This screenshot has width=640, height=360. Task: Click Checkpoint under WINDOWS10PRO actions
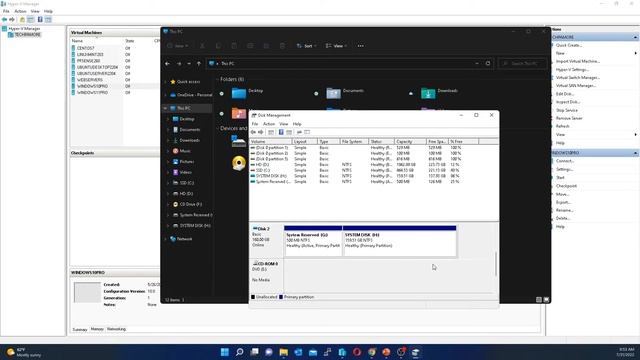click(x=566, y=186)
